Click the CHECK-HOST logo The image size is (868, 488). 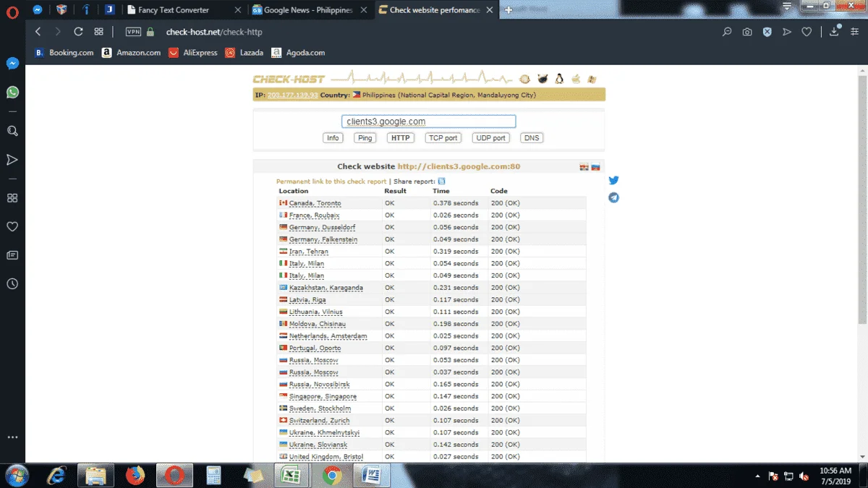[289, 79]
